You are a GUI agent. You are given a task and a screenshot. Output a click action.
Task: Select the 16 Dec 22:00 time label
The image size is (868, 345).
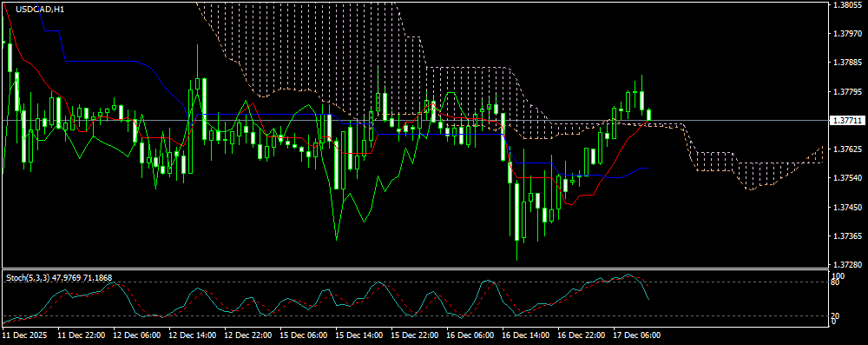click(x=582, y=335)
